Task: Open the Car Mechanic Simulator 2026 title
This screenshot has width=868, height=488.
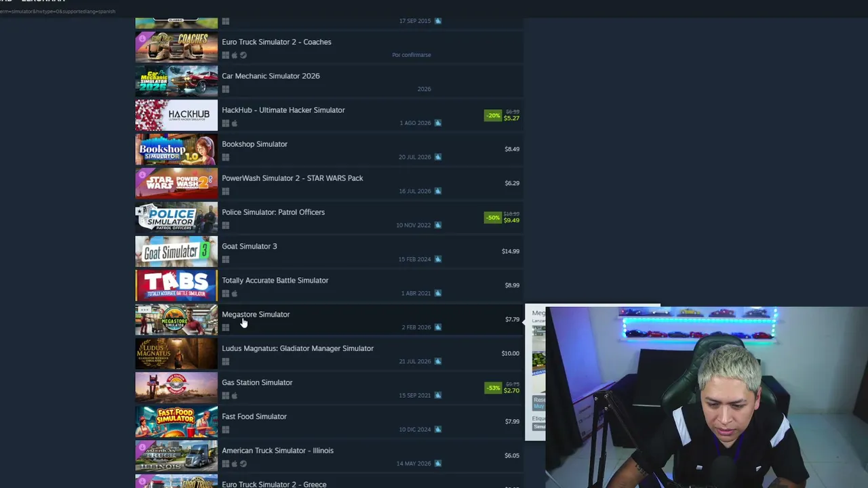Action: click(x=271, y=76)
